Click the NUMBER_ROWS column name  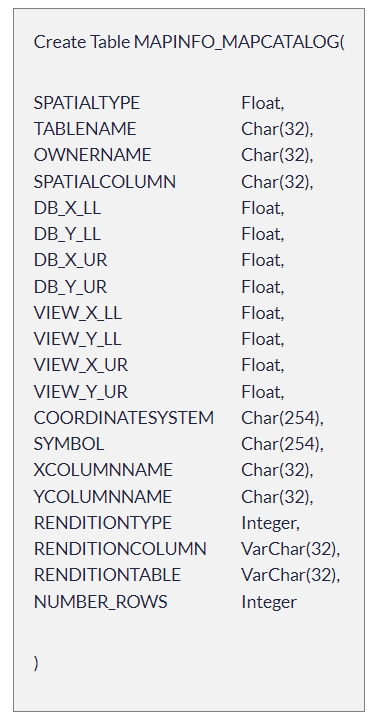pos(100,602)
